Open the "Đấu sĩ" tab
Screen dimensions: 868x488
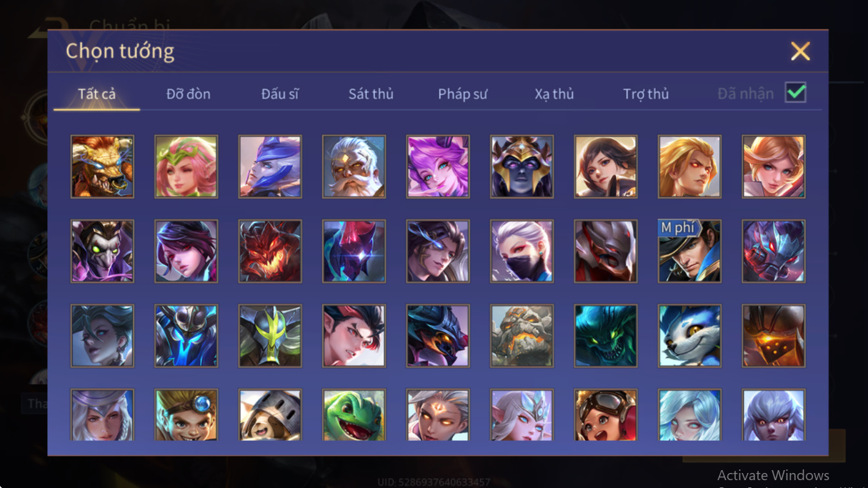(x=280, y=94)
